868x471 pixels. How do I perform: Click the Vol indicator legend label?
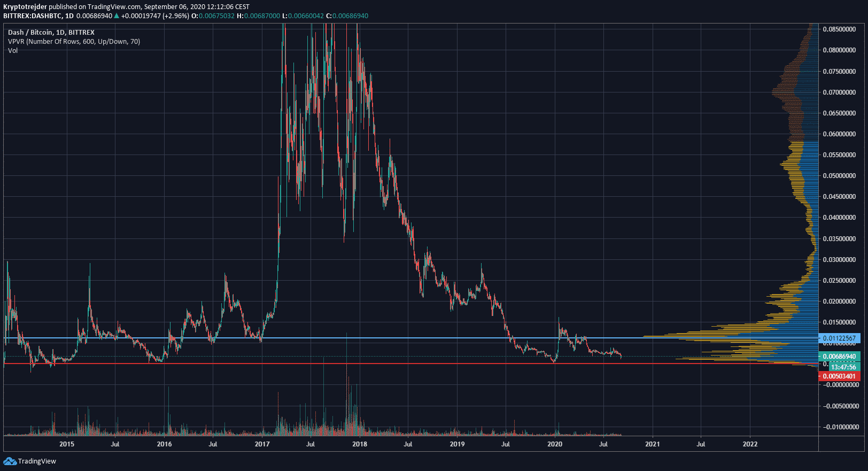(x=13, y=51)
